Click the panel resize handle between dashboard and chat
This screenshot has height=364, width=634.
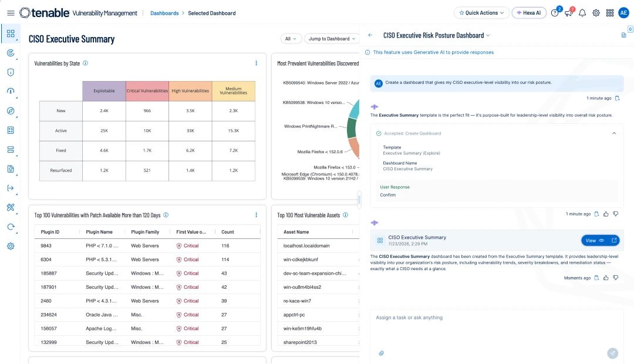click(359, 198)
